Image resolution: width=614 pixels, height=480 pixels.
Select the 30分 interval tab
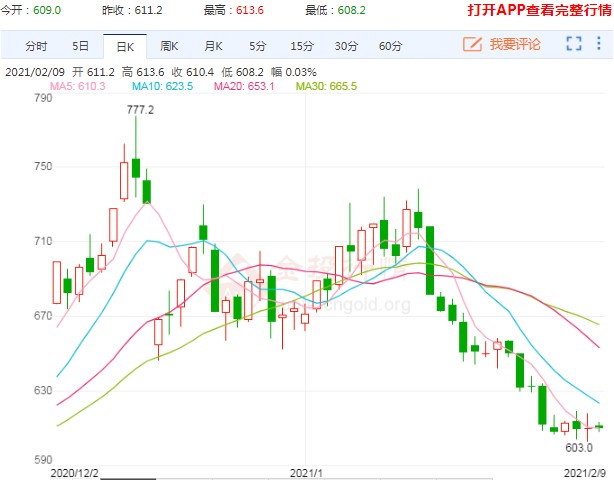tap(346, 46)
